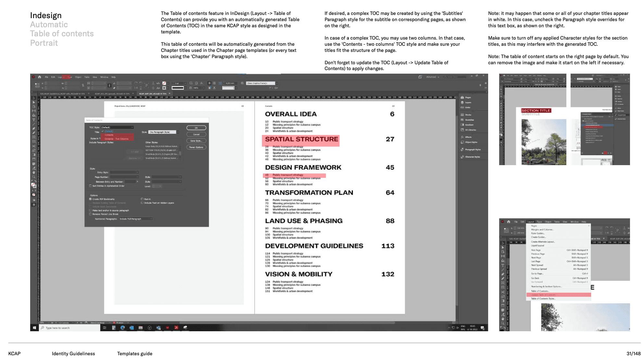Viewport: 642px width, 364px height.
Task: Open the Swatches panel icon
Action: [462, 120]
